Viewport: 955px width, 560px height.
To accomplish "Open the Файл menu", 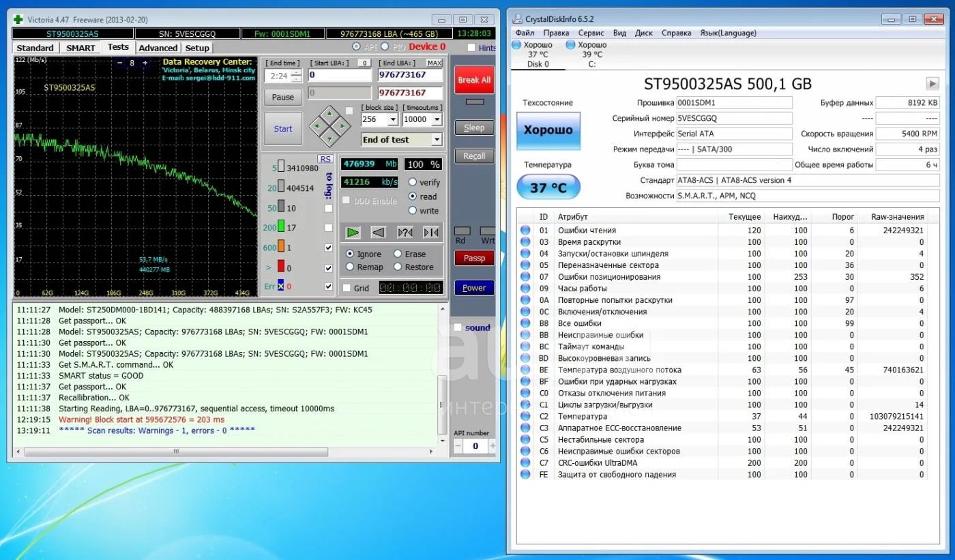I will (x=525, y=33).
